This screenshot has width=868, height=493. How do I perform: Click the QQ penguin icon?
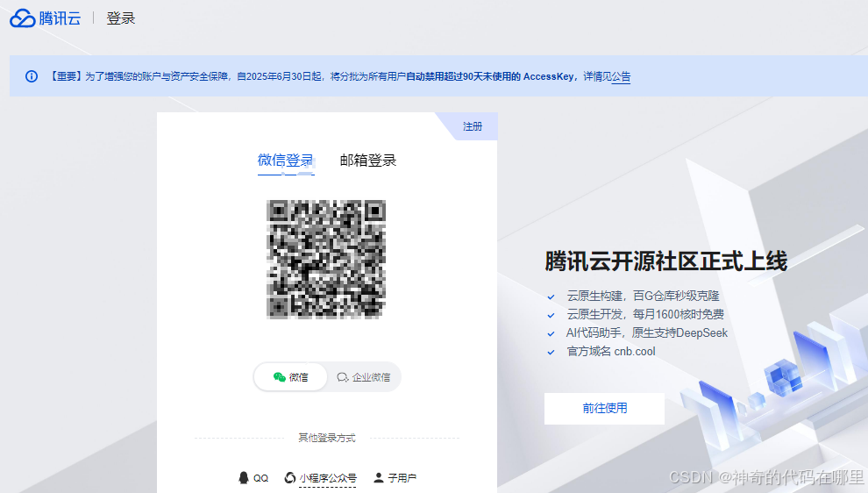tap(244, 477)
